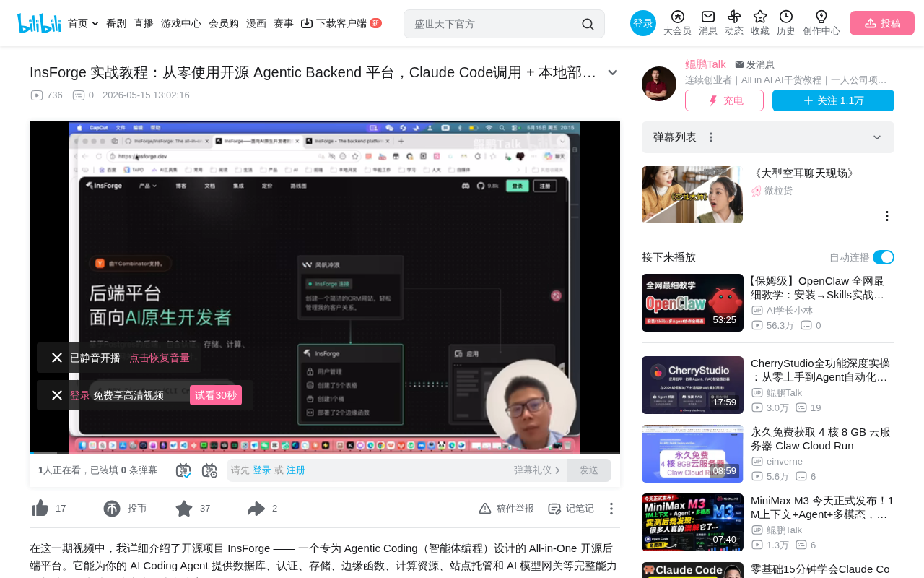Follow uploader with 关注 1.1万 button
Screen dimensions: 924x578
pyautogui.click(x=833, y=100)
